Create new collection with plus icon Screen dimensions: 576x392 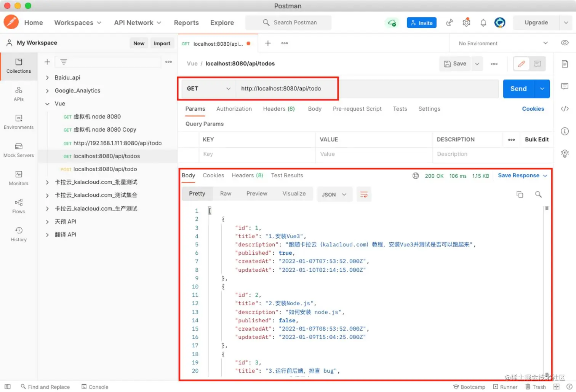47,62
